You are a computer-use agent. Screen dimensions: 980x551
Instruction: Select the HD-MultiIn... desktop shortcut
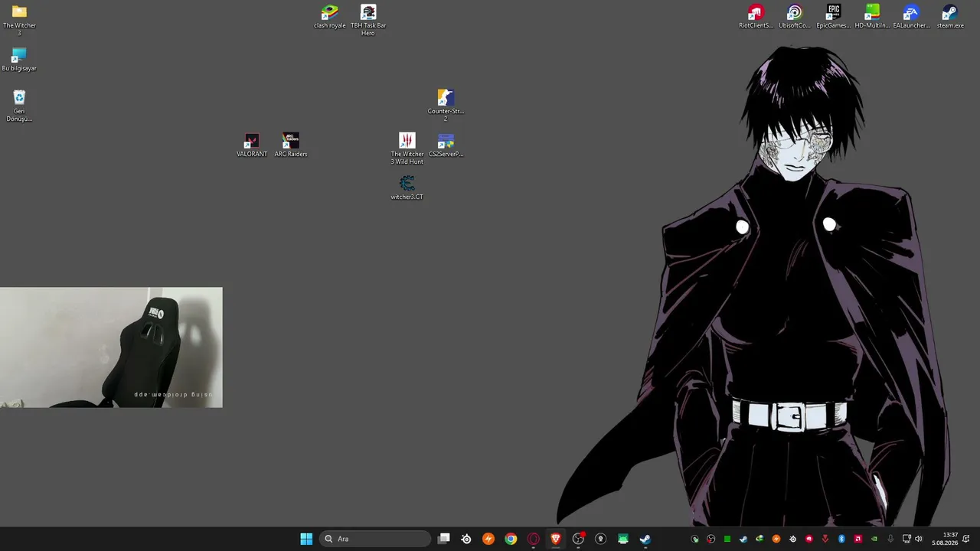[872, 17]
